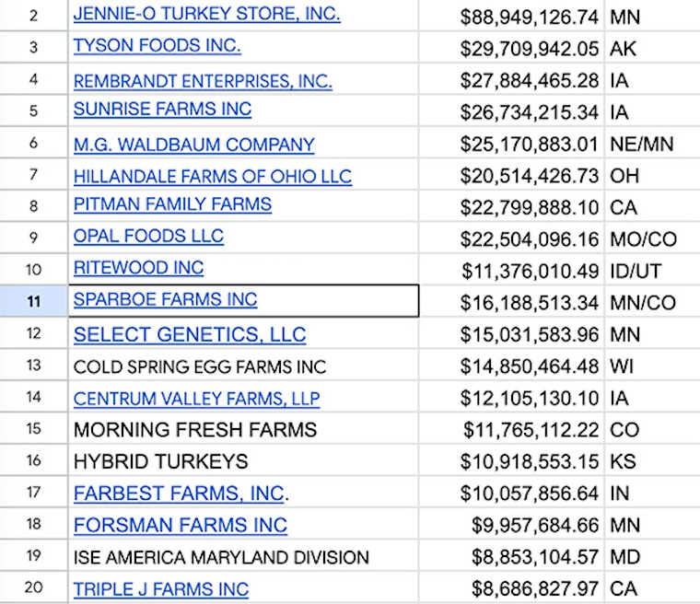700x604 pixels.
Task: Select the $88,949,126.74 amount cell
Action: coord(511,16)
